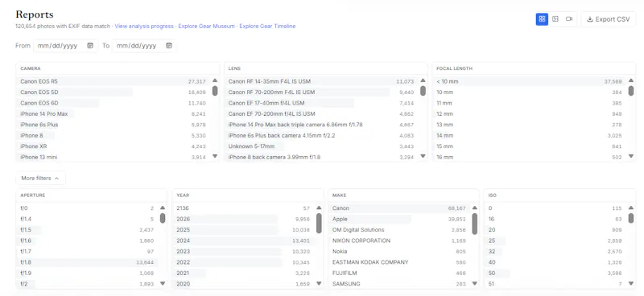Screen dimensions: 644x296
Task: Click the Export CSV button
Action: click(609, 19)
